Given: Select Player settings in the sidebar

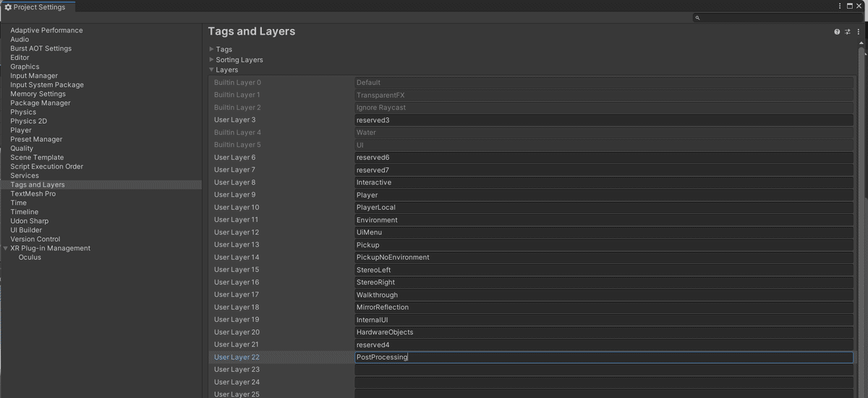Looking at the screenshot, I should 21,130.
